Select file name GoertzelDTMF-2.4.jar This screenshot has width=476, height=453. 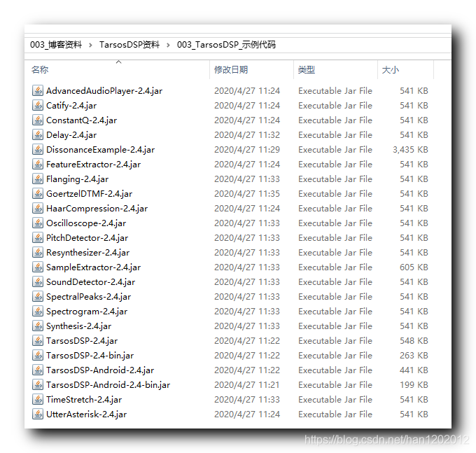point(90,194)
